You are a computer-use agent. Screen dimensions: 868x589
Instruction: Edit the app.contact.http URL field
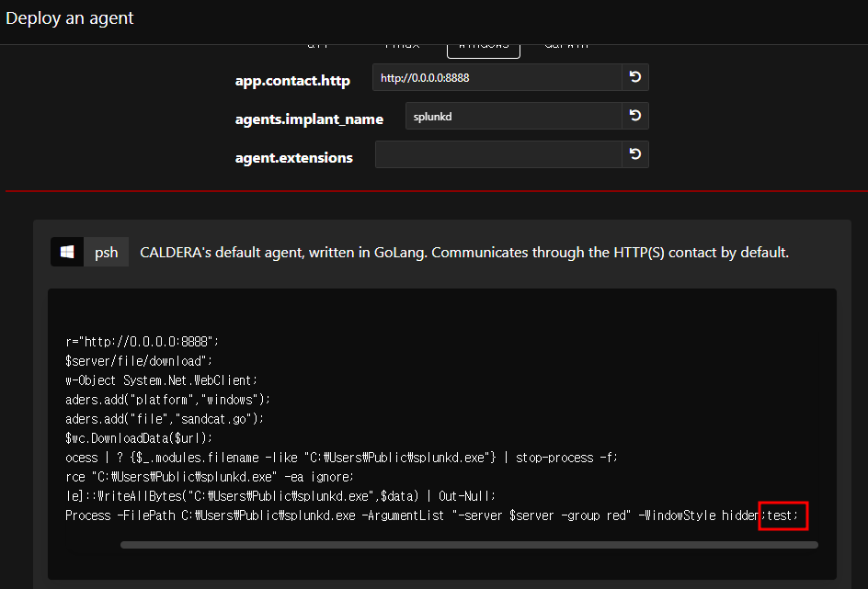[497, 77]
